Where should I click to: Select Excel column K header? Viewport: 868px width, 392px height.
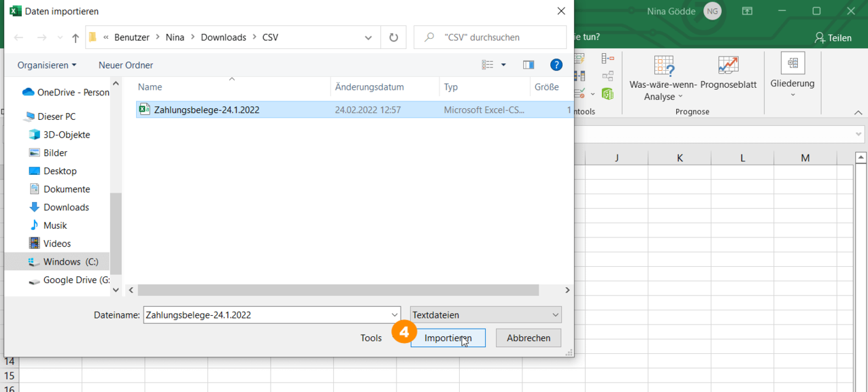[x=680, y=158]
